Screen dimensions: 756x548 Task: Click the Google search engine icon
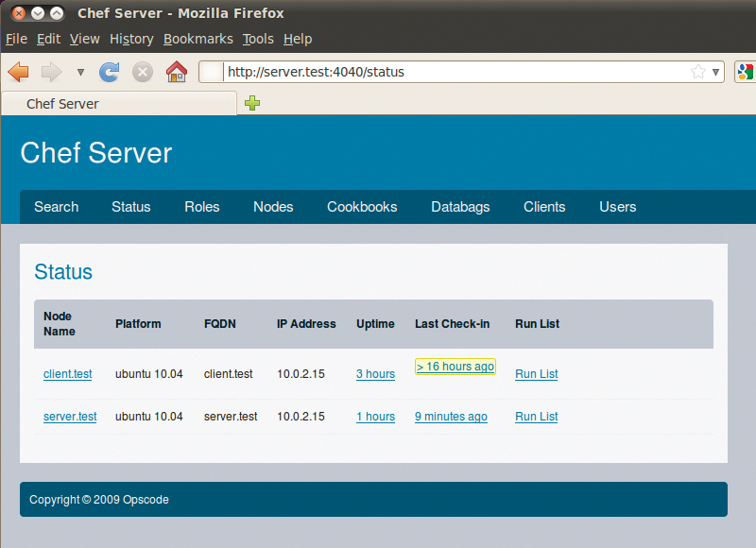click(x=745, y=72)
